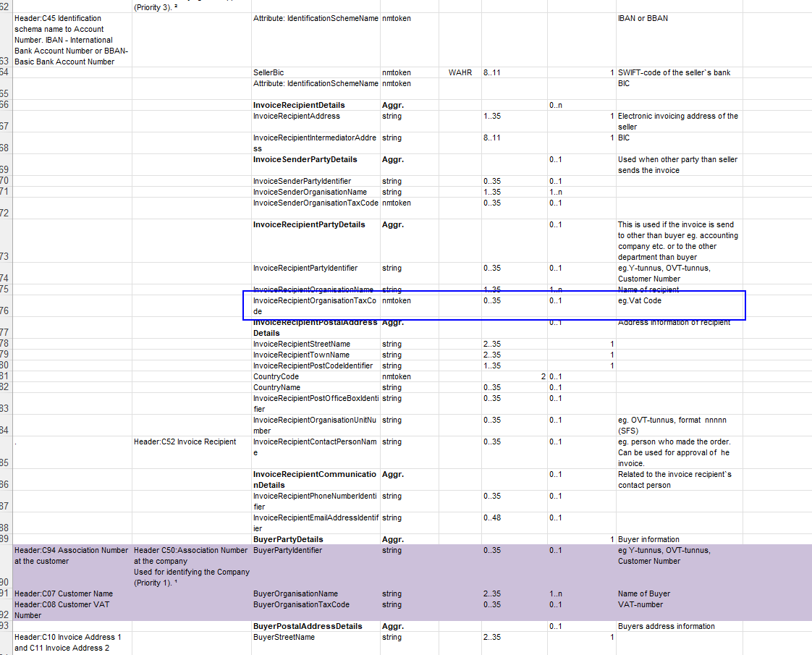Click the InvoiceRecipientPostOfficeBoxIdentifier cell

tap(316, 403)
